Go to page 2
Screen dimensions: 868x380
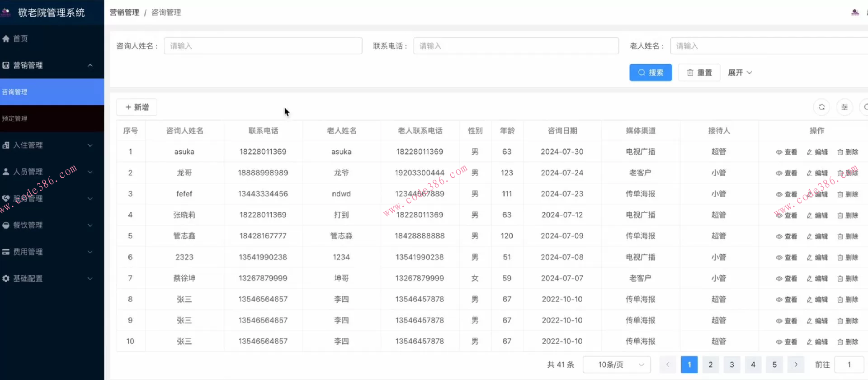click(710, 365)
